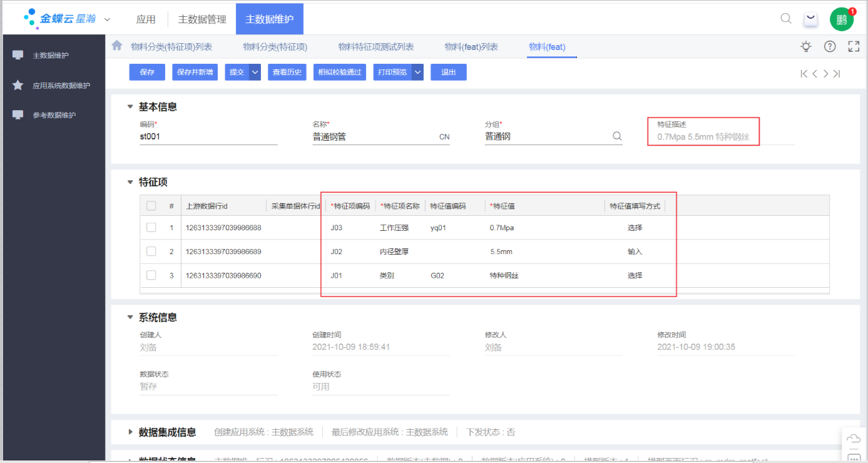Click the 参考数据维护 sidebar item
Screen dimensions: 868x463
click(x=54, y=115)
